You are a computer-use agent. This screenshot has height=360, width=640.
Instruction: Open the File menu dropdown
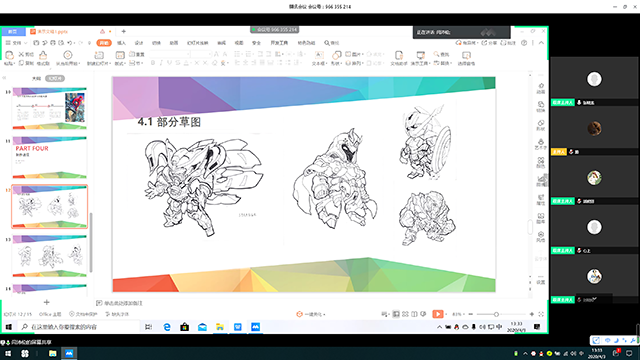click(16, 43)
